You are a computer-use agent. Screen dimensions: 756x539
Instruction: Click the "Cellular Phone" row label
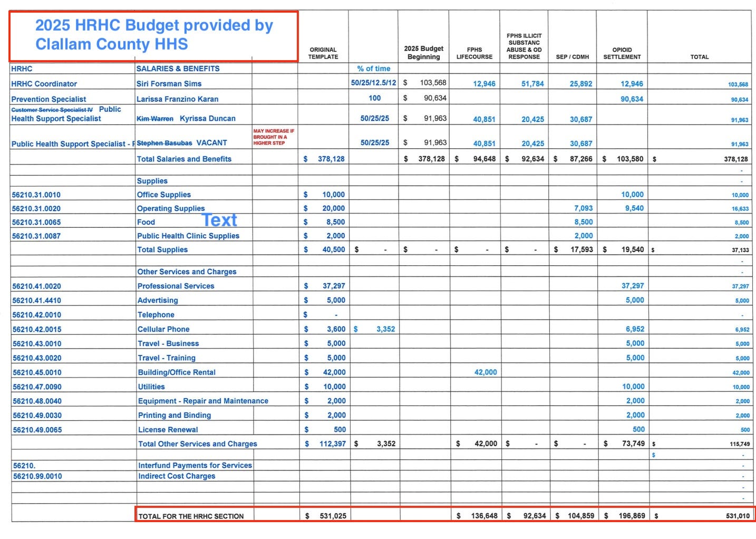tap(163, 329)
